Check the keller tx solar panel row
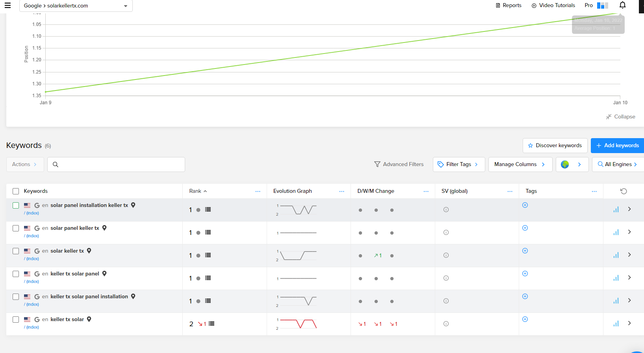The image size is (644, 353). [x=16, y=274]
